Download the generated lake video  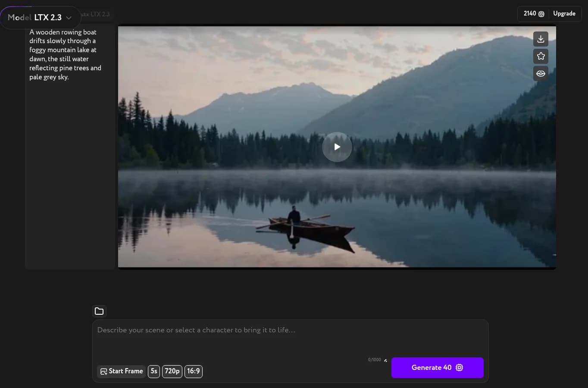(x=541, y=39)
